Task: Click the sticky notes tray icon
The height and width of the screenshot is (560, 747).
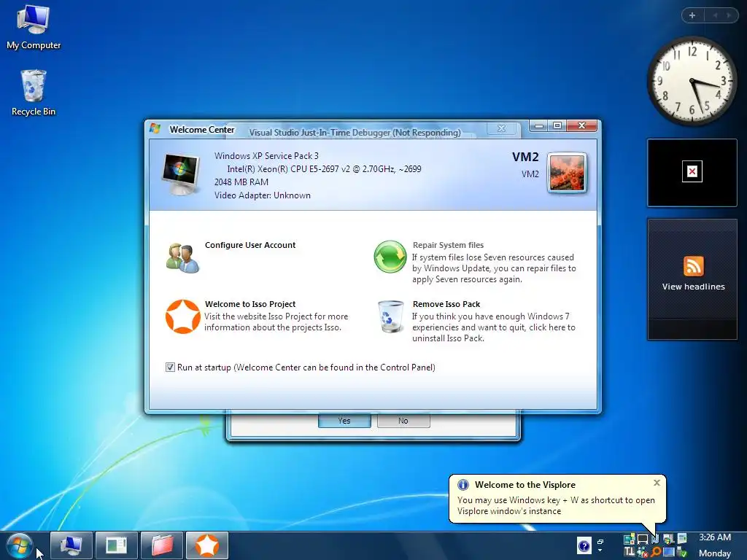Action: click(630, 539)
